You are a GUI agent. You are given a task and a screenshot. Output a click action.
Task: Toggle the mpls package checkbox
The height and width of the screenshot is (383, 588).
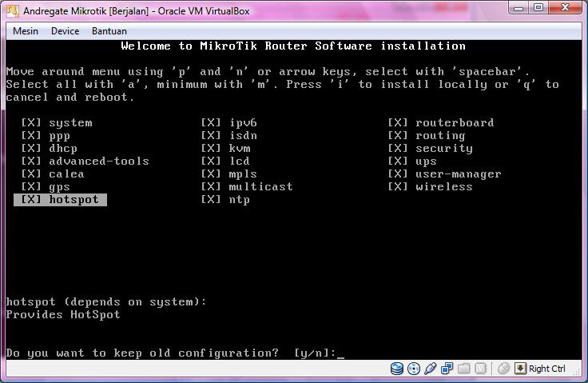[x=211, y=174]
